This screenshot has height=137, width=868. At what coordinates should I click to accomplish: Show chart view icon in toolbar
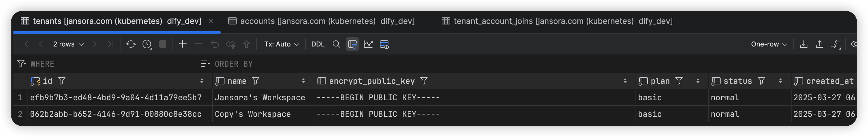pyautogui.click(x=368, y=44)
